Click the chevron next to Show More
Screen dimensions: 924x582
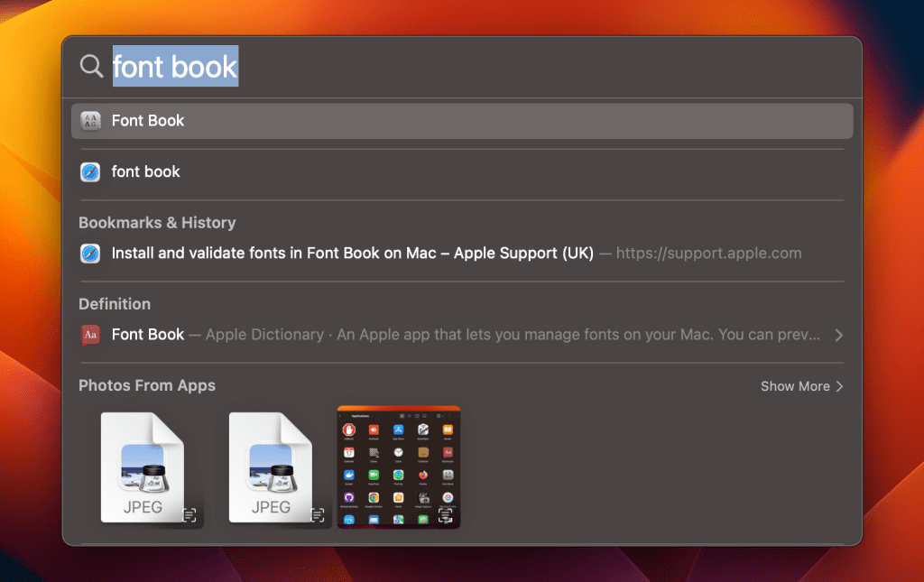(839, 386)
